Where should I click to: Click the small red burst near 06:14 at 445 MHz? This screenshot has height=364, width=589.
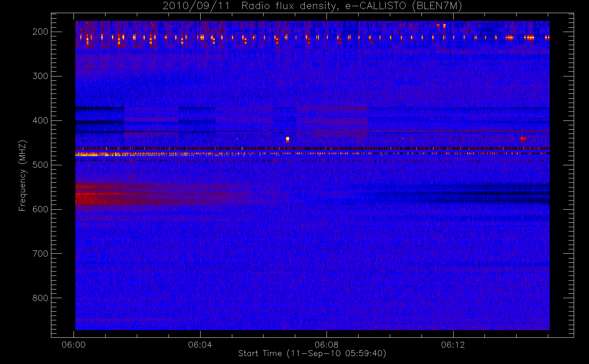coord(523,138)
